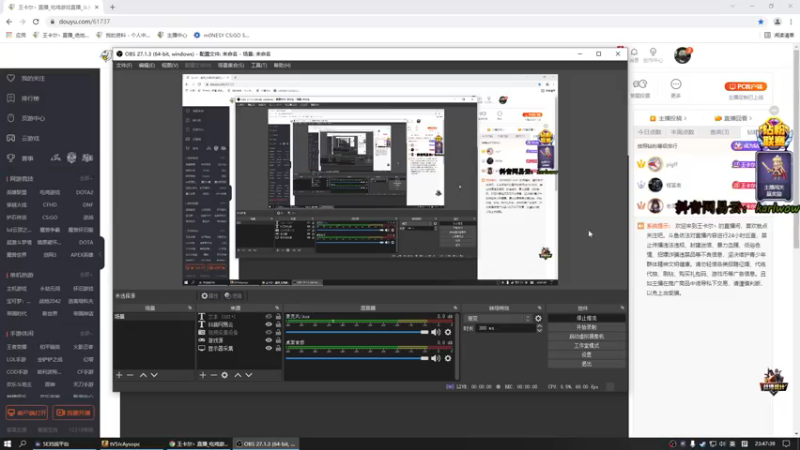Switch to OBS 27.1.3 in Windows taskbar
This screenshot has width=800, height=450.
265,444
